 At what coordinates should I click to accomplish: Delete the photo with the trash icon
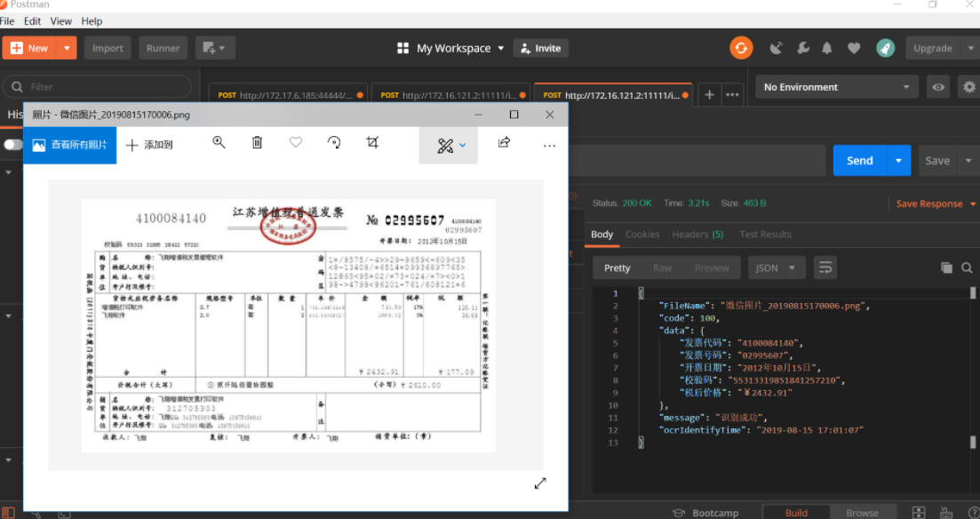(257, 142)
